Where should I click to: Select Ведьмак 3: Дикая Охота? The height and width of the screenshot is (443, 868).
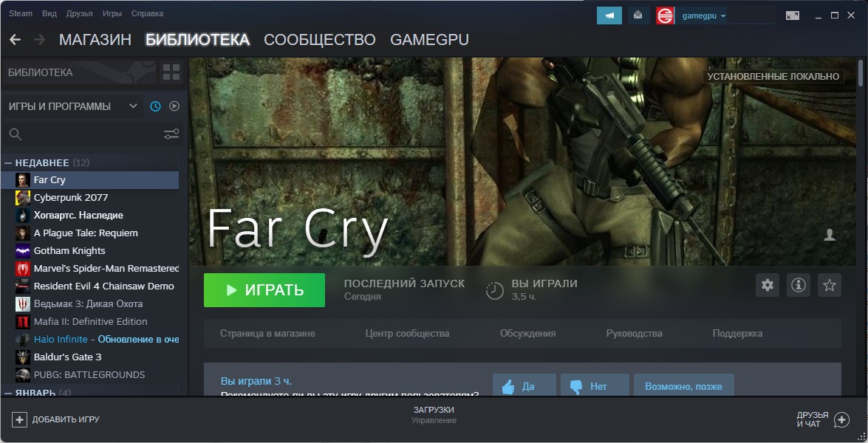90,303
